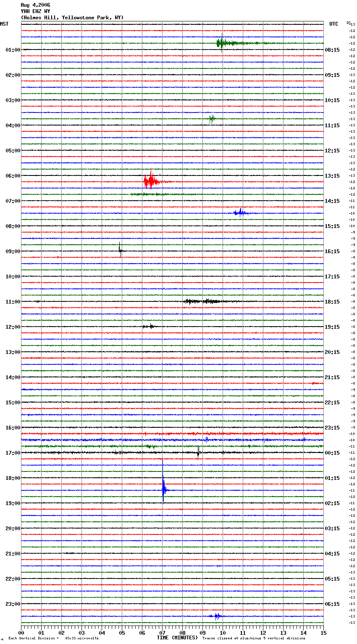
Task: Select the "06:00" MST time label
Action: 13,176
